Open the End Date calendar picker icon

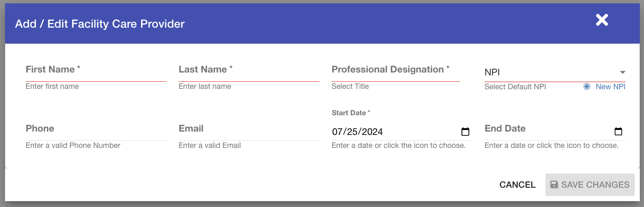[x=618, y=132]
